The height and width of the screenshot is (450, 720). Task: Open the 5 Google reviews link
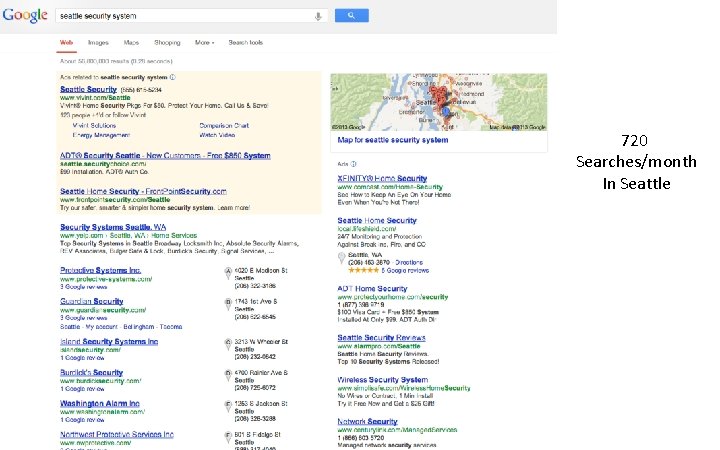pos(405,270)
